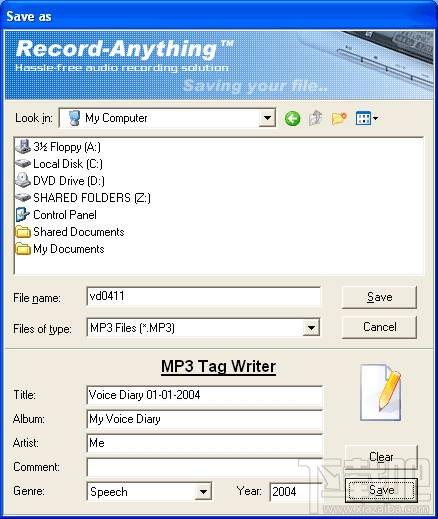Click the Save button in MP3 Tag Writer
The height and width of the screenshot is (519, 438).
(381, 490)
